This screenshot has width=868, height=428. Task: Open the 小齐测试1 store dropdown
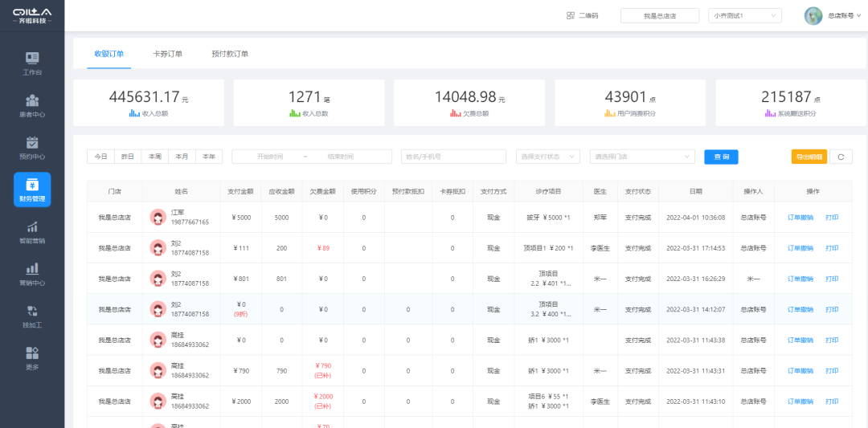tap(744, 15)
